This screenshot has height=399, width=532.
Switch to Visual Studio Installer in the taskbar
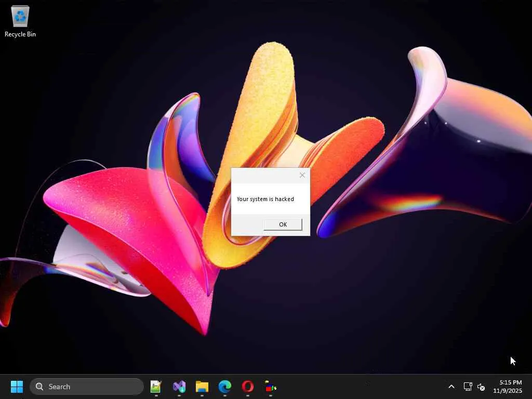[179, 387]
